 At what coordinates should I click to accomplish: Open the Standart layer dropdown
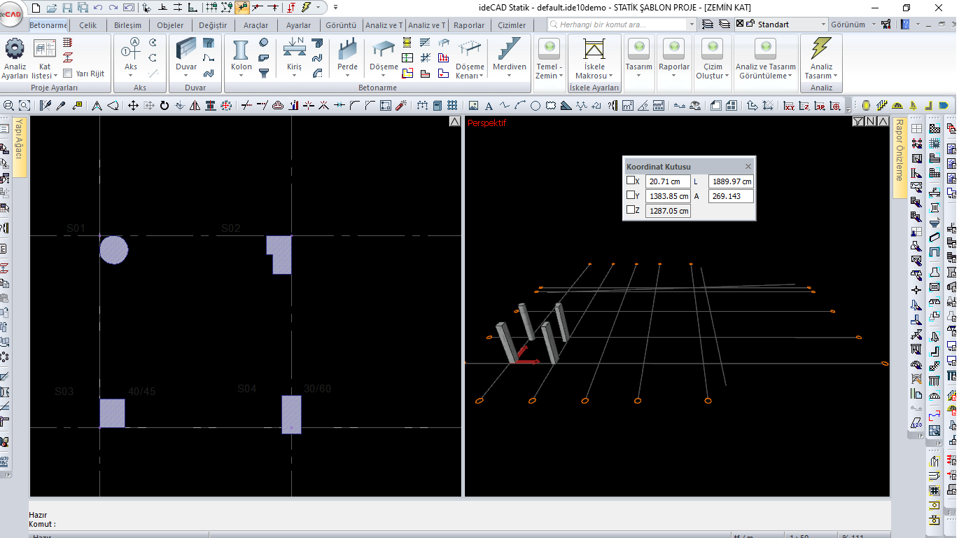tap(823, 25)
